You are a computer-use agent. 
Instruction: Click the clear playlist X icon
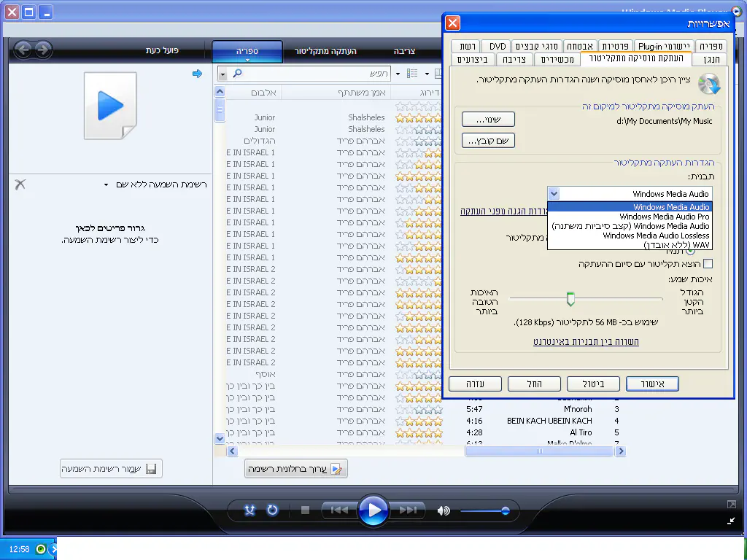pyautogui.click(x=20, y=184)
